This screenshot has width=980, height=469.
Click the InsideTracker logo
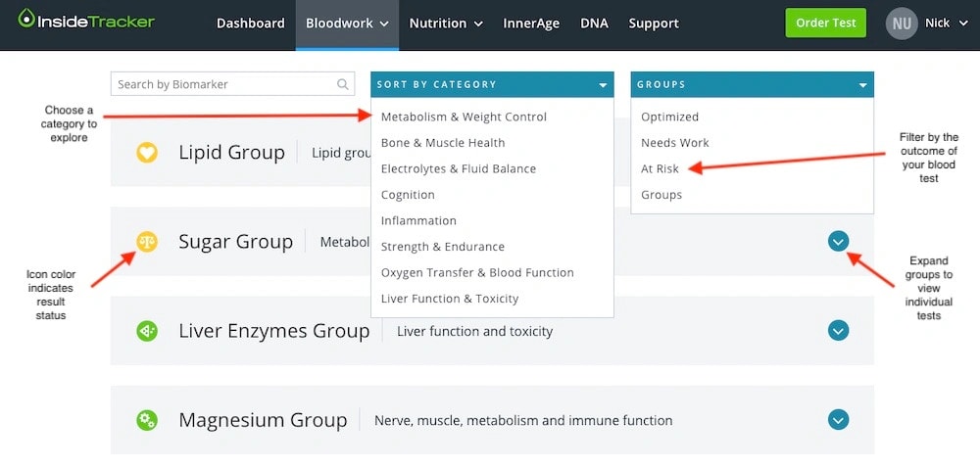[x=85, y=20]
